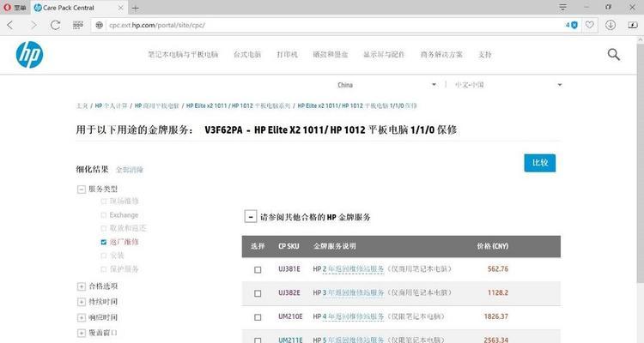Click the battery saver icon in toolbar
The height and width of the screenshot is (343, 644).
click(x=633, y=25)
